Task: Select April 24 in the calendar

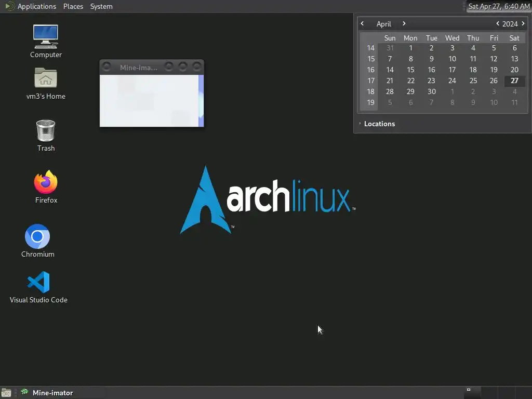Action: point(453,81)
